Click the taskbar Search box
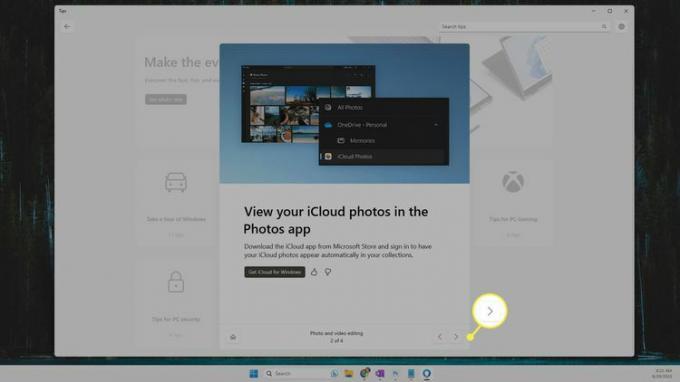The width and height of the screenshot is (680, 382). coord(295,373)
